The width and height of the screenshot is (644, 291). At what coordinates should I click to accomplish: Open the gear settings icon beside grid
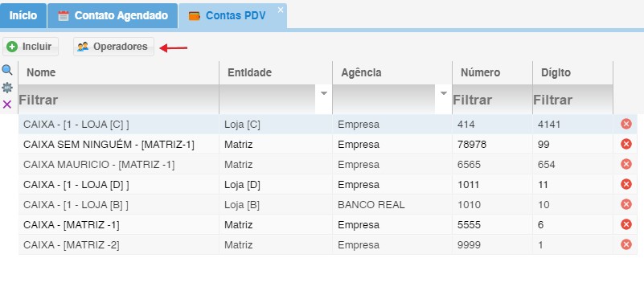7,88
